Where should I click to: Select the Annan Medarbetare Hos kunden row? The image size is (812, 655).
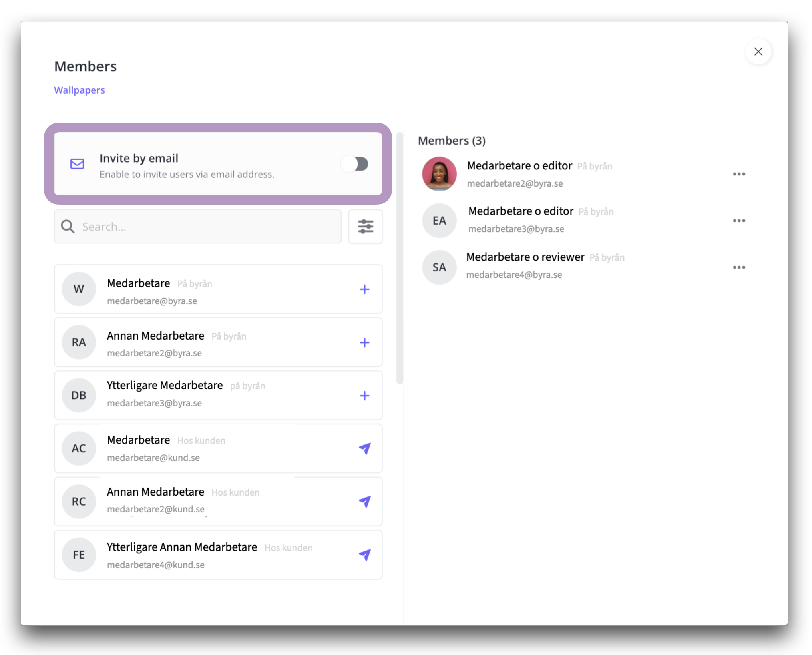218,501
